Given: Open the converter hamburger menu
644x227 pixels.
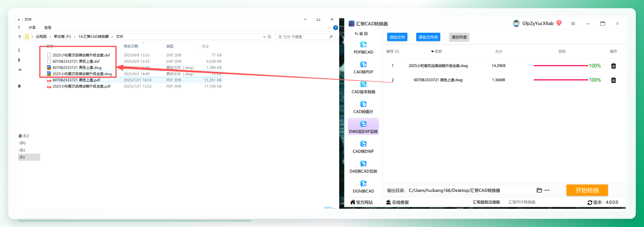Looking at the screenshot, I should click(573, 24).
